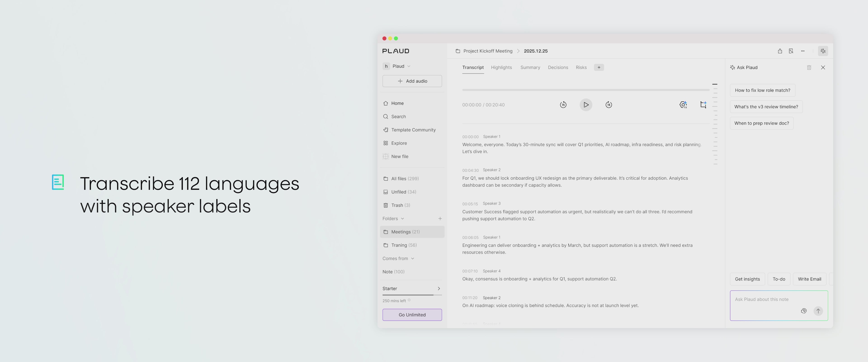
Task: Delete Ask Plaud chat with trash icon
Action: (x=809, y=67)
